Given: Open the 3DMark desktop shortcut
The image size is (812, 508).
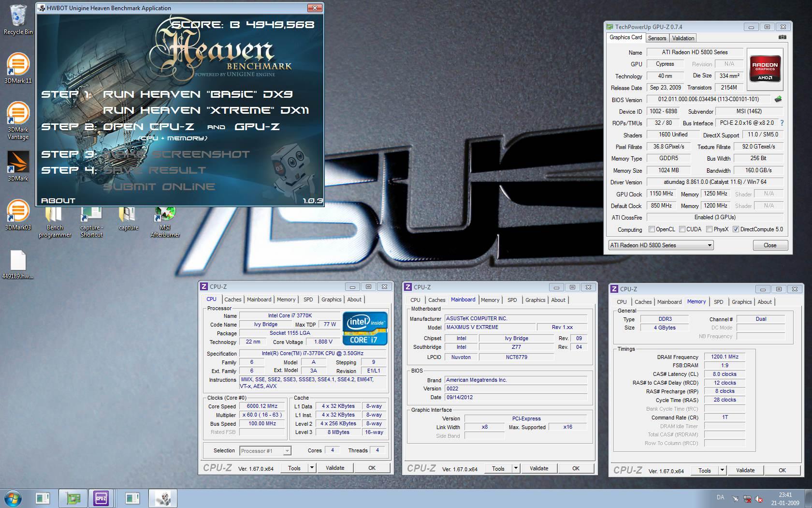Looking at the screenshot, I should pos(18,166).
